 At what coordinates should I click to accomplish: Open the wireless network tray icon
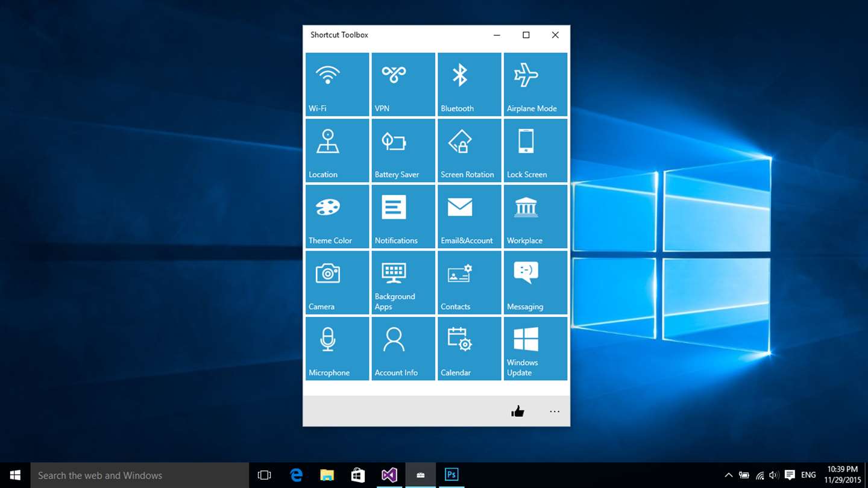[759, 475]
